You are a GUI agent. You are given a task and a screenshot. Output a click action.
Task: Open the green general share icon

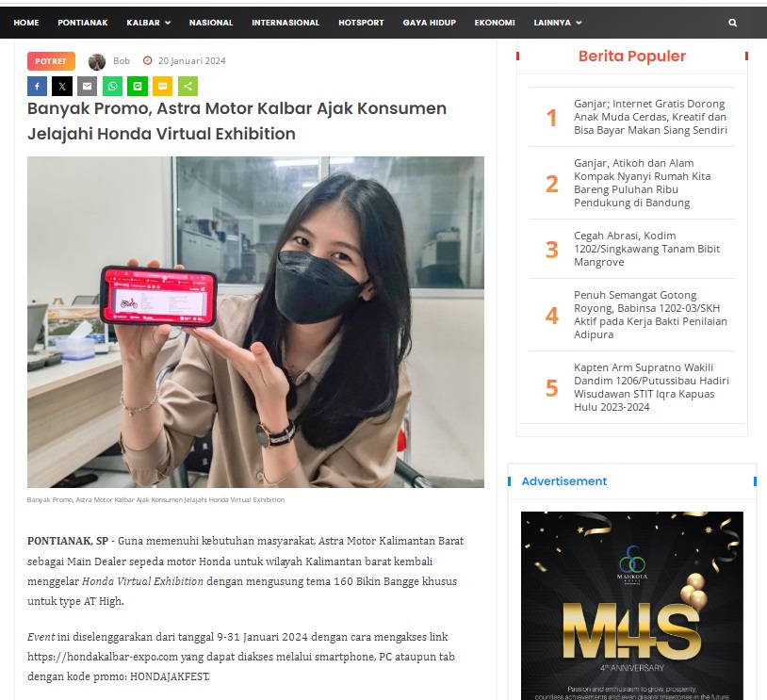click(188, 86)
